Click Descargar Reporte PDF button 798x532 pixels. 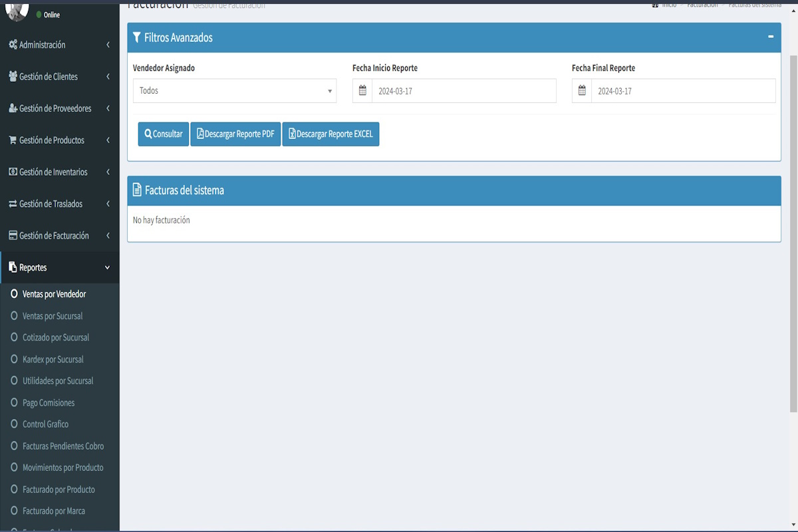[x=235, y=134]
